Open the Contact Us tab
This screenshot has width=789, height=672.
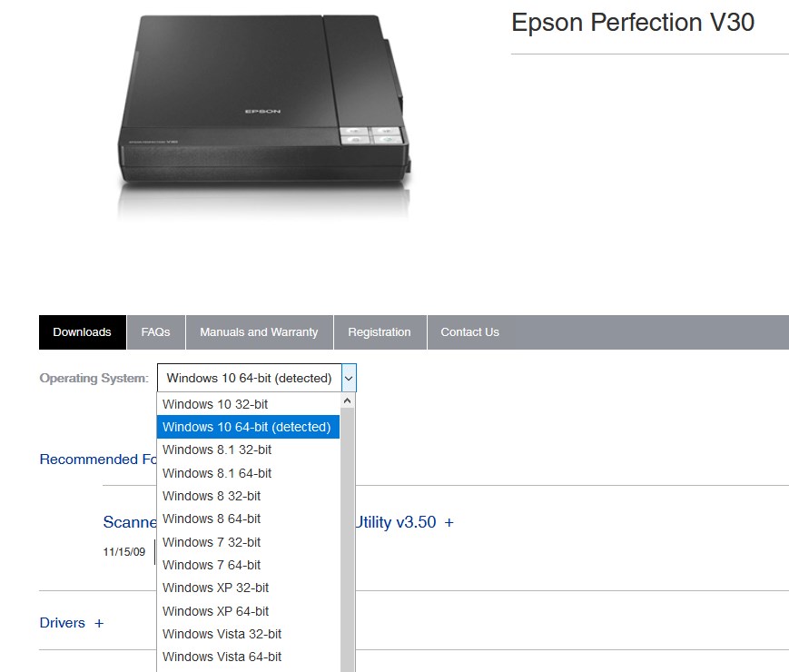470,332
